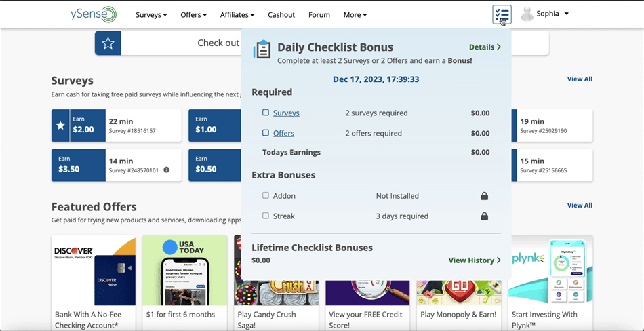Click the Check out announcement banner text
This screenshot has height=331, width=644.
click(218, 43)
